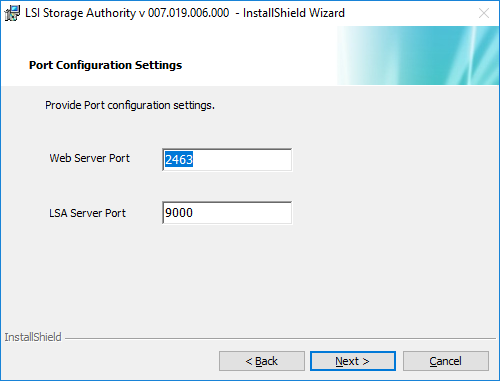Click the installer icon in title bar

(12, 13)
